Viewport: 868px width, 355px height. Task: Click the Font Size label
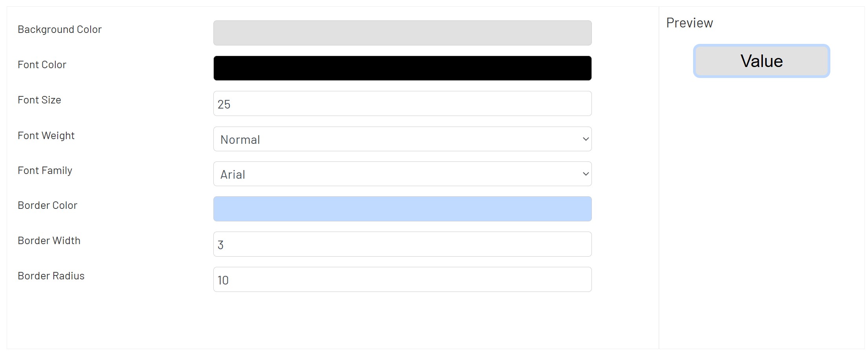[39, 100]
